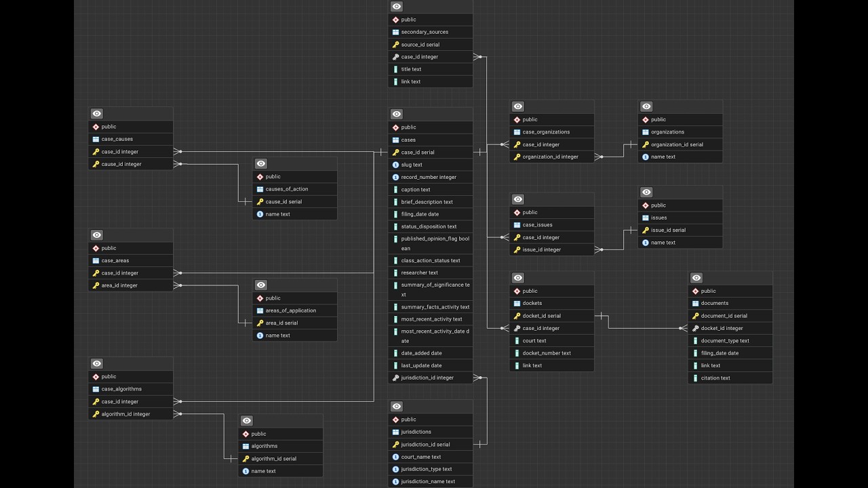Click foreign key icon beside docket_id integer
Image resolution: width=868 pixels, height=488 pixels.
(695, 329)
